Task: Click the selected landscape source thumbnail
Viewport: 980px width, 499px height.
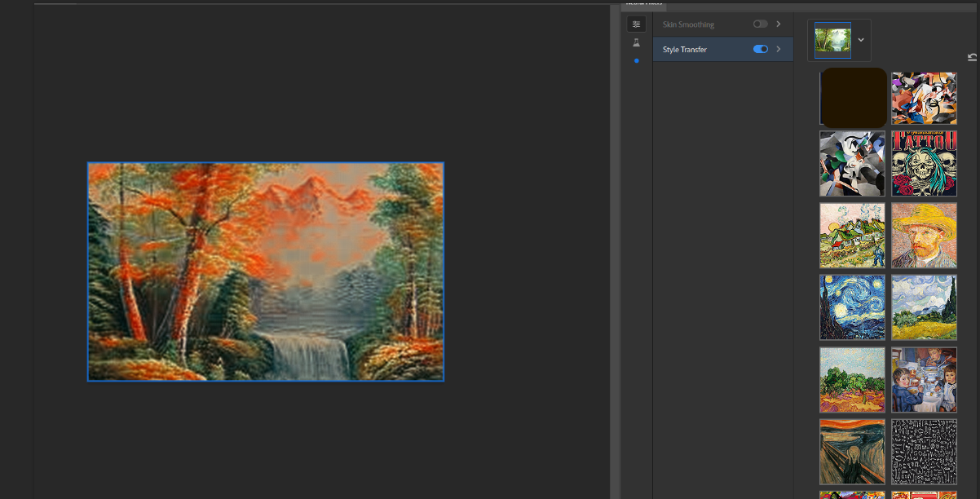Action: click(832, 40)
